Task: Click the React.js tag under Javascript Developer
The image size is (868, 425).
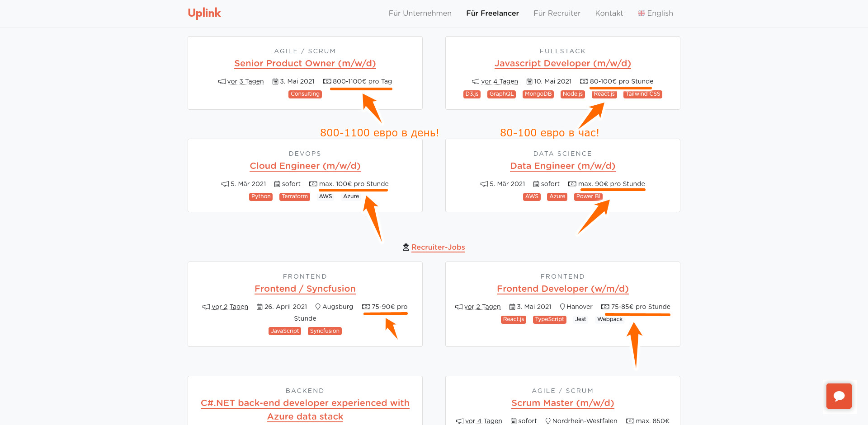Action: point(604,94)
